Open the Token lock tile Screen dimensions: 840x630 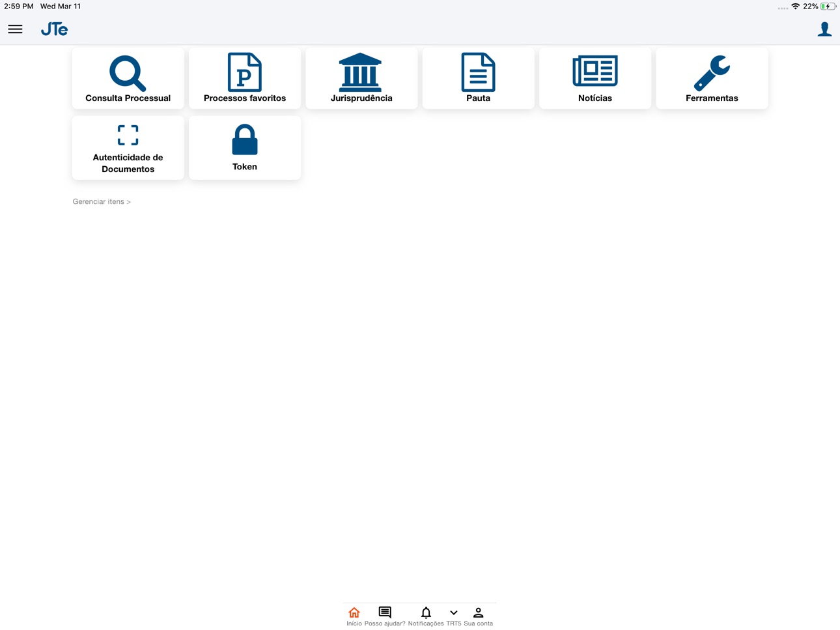pos(245,148)
